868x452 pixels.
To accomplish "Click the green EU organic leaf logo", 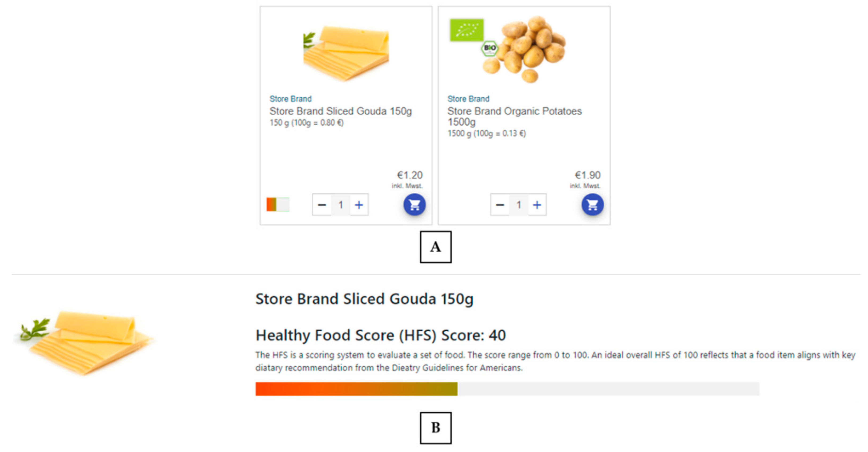I will [x=467, y=30].
